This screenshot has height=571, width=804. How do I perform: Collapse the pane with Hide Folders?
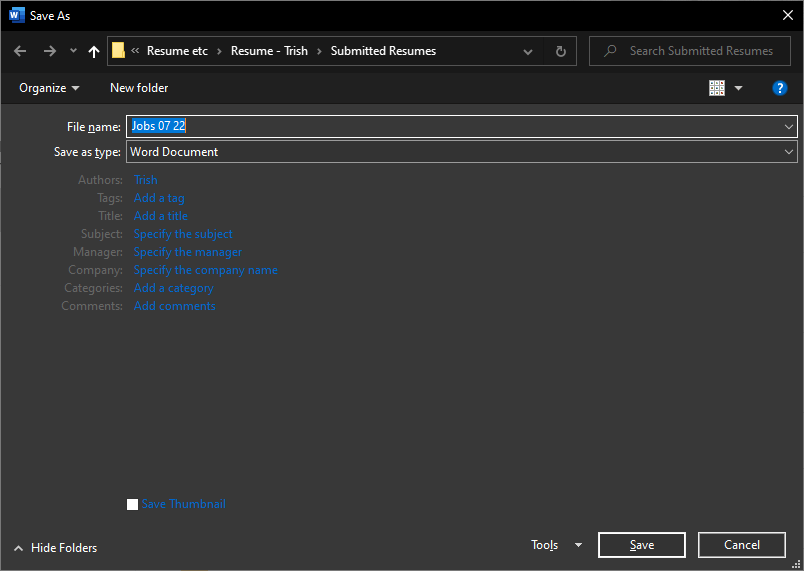[x=55, y=548]
